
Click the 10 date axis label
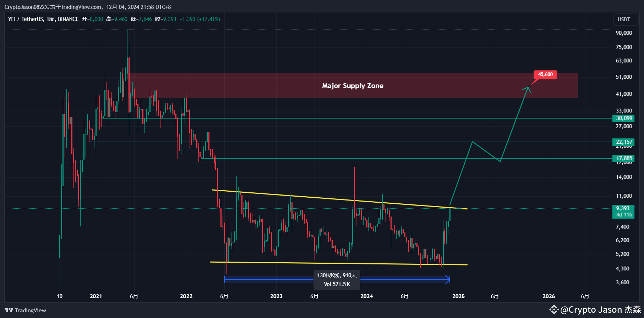point(60,296)
